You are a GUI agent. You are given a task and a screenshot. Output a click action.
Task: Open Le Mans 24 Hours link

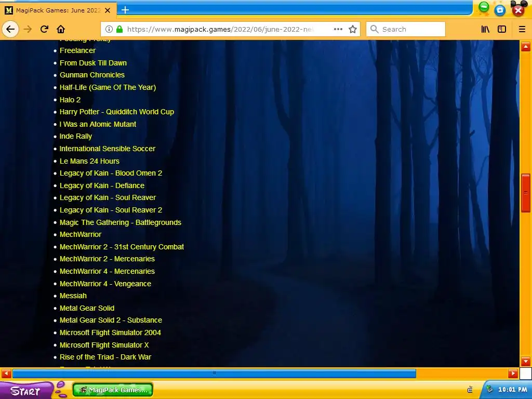89,161
